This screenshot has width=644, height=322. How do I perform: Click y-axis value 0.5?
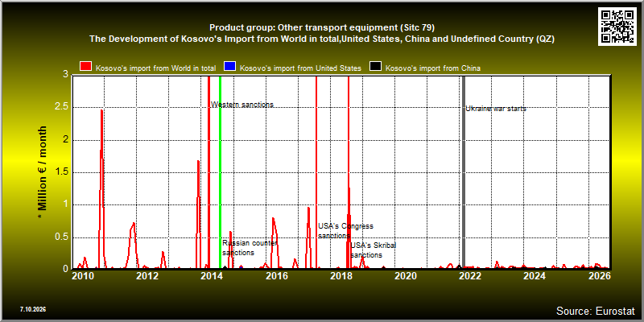coord(62,237)
